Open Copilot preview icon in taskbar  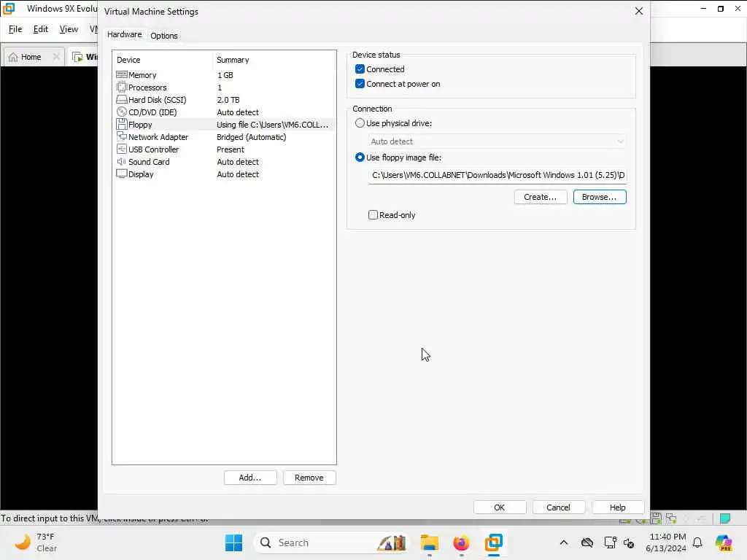click(x=724, y=542)
